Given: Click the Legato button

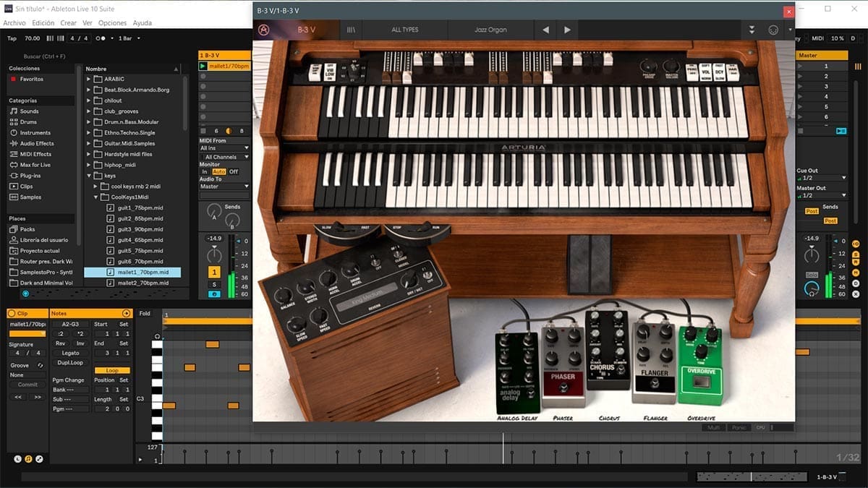Looking at the screenshot, I should coord(70,353).
